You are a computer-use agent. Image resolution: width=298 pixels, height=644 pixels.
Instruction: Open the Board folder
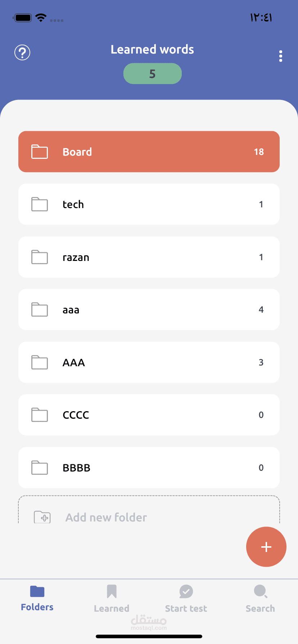tap(149, 152)
